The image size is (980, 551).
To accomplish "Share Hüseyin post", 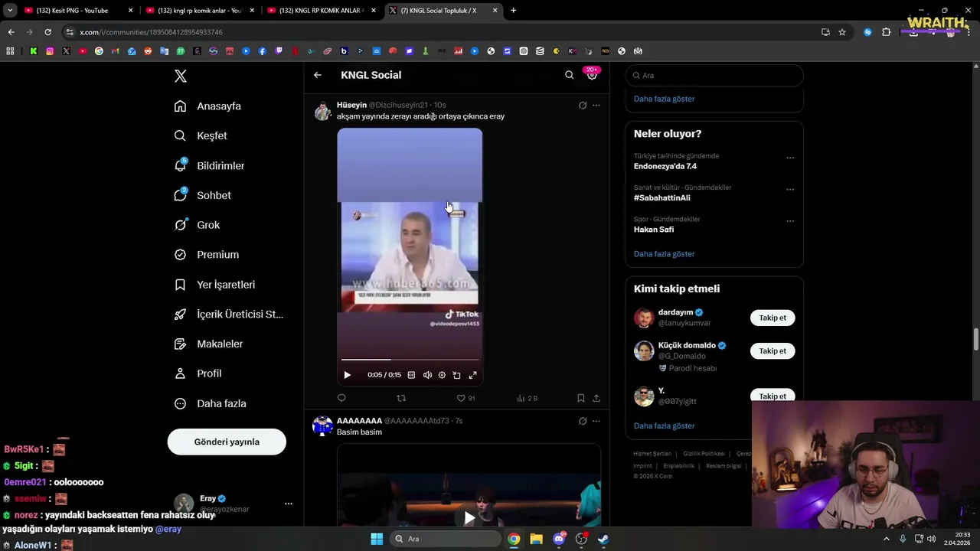I will click(596, 398).
